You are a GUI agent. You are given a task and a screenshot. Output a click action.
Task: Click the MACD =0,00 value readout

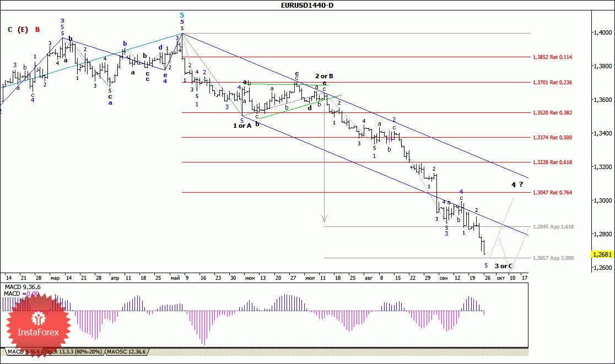(x=21, y=294)
